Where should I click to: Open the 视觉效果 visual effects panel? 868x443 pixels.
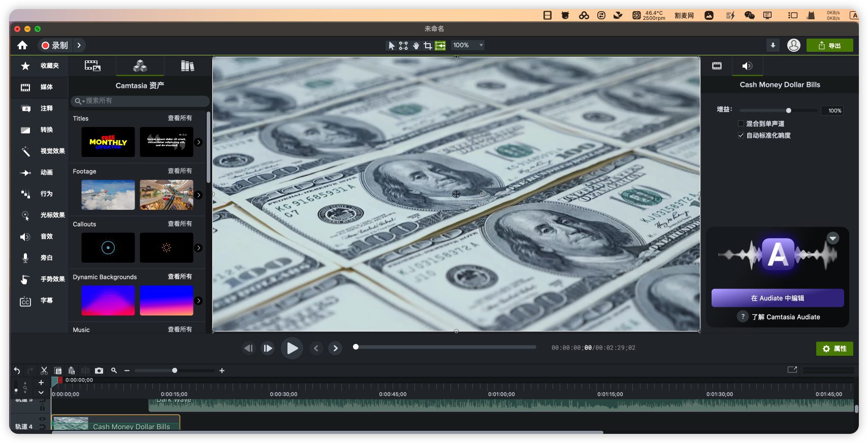click(x=40, y=151)
